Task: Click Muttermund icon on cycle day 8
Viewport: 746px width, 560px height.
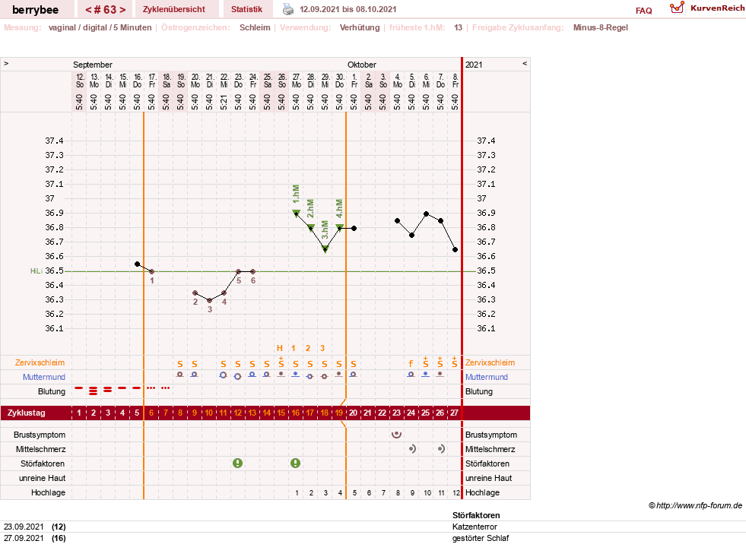Action: [179, 375]
